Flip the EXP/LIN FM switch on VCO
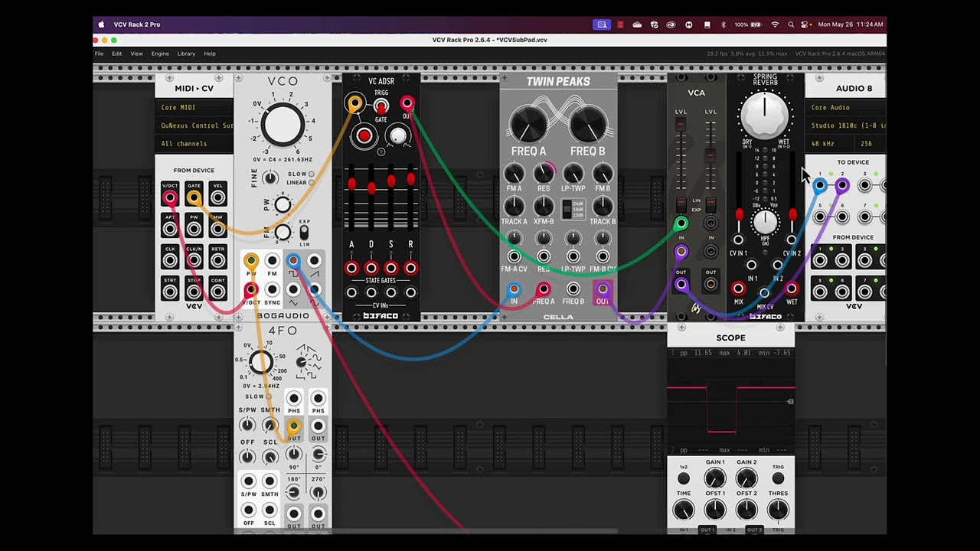 [x=304, y=232]
